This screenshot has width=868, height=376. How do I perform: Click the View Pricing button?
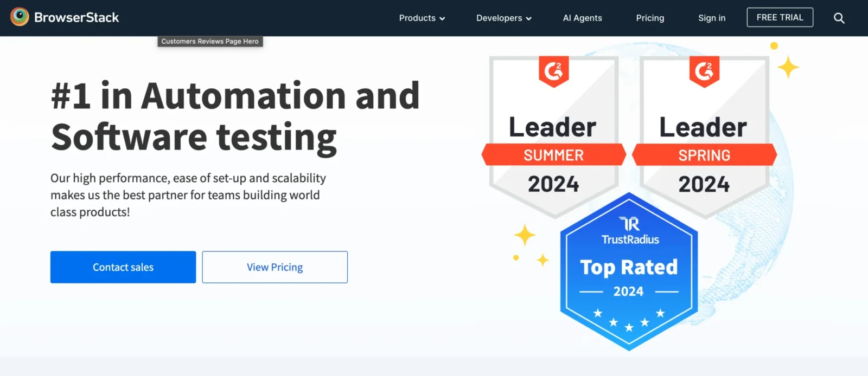[275, 267]
